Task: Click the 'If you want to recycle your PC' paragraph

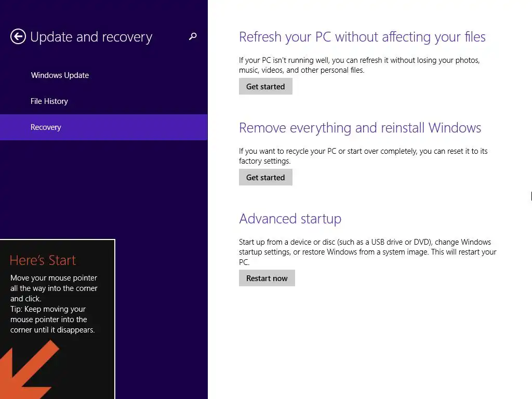Action: pyautogui.click(x=363, y=156)
